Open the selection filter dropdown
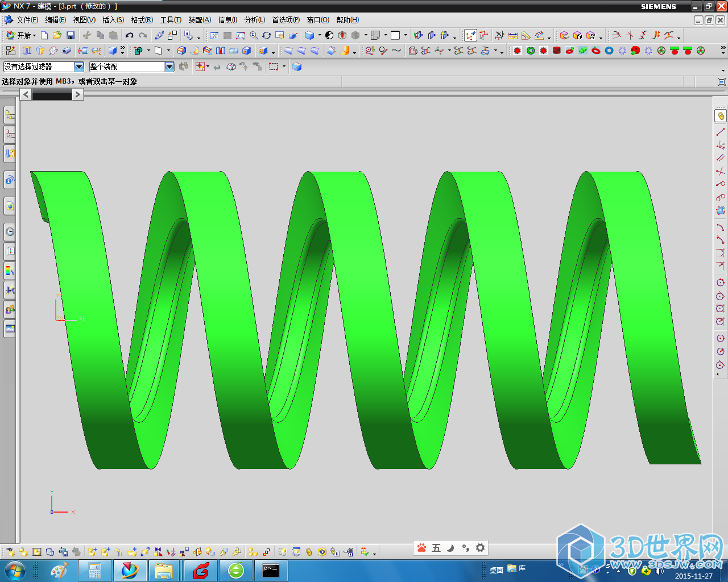 (79, 66)
